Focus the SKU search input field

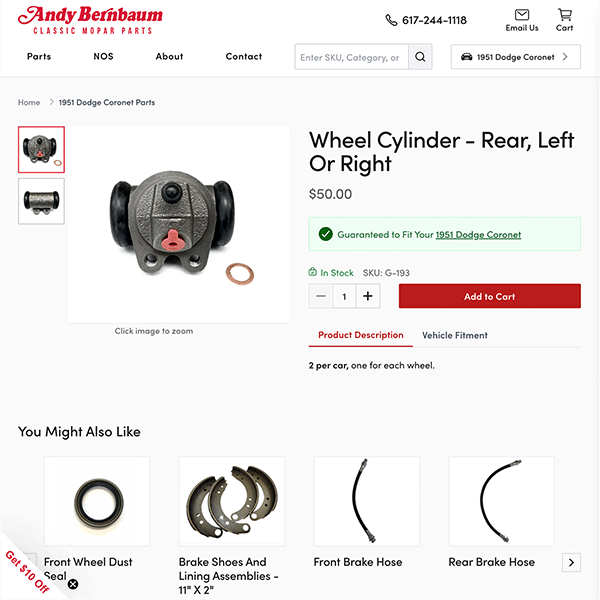[x=351, y=57]
